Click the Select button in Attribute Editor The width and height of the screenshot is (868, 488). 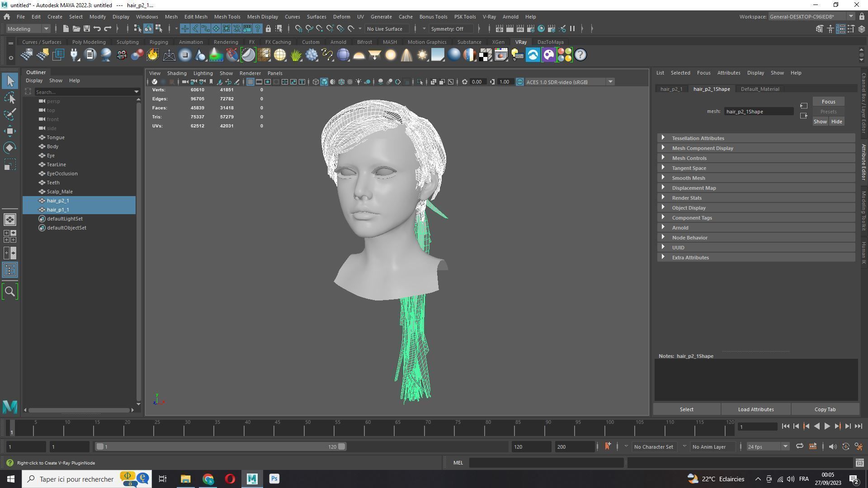(686, 409)
